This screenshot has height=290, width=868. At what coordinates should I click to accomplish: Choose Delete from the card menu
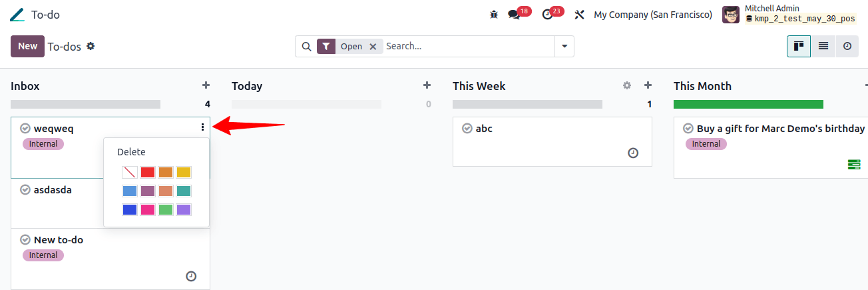pyautogui.click(x=131, y=152)
